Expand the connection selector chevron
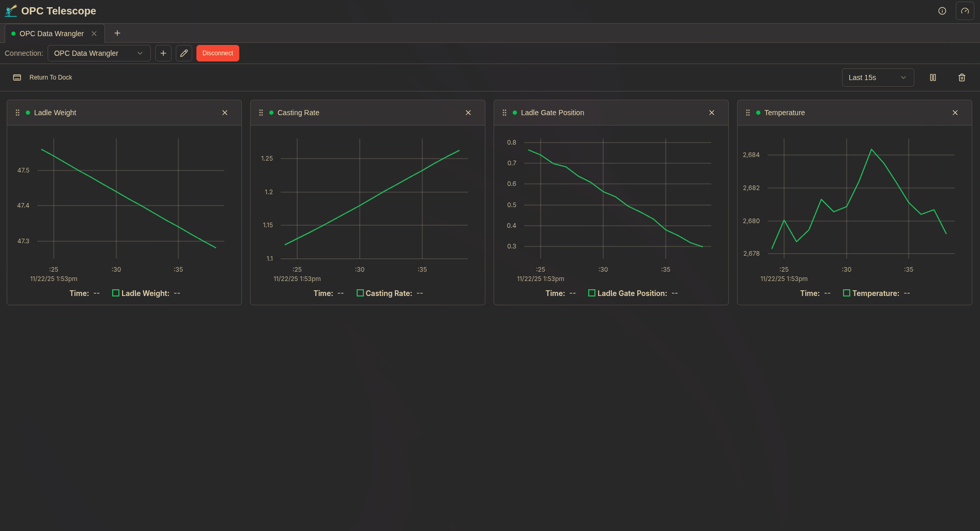 click(x=140, y=53)
